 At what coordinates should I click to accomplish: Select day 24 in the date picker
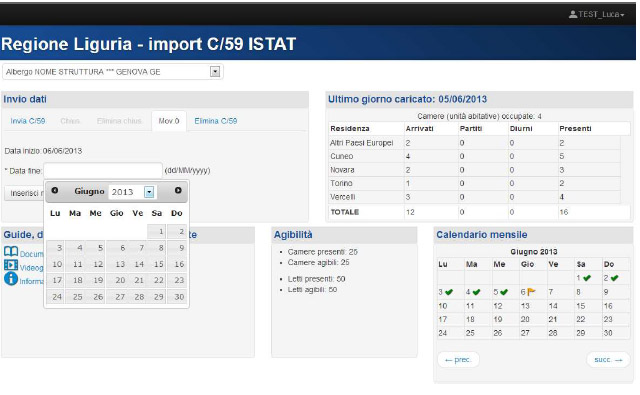click(x=56, y=297)
